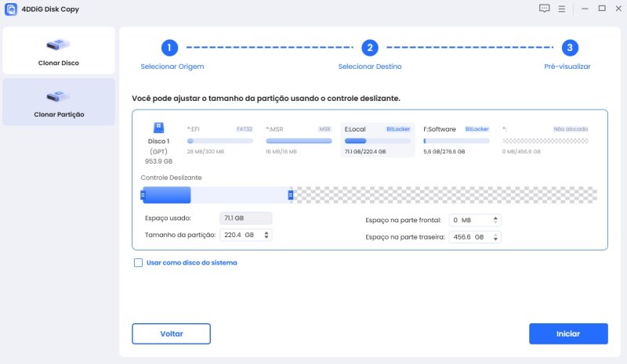Click the Tamanho da partição input field
627x364 pixels.
[239, 235]
